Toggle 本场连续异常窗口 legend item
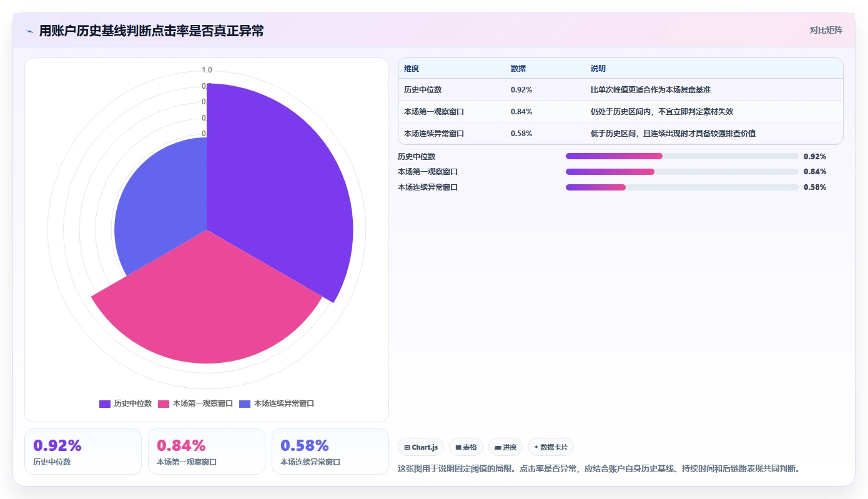 (277, 403)
